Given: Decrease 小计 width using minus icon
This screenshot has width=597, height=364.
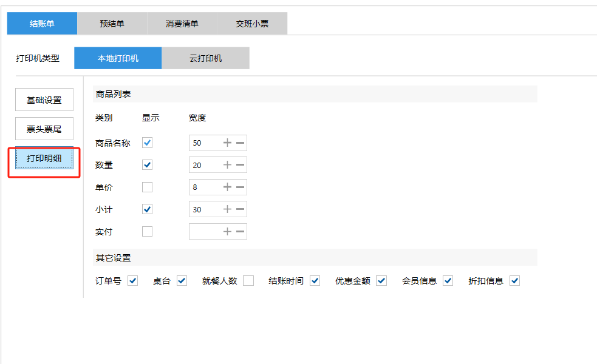Looking at the screenshot, I should tap(241, 209).
